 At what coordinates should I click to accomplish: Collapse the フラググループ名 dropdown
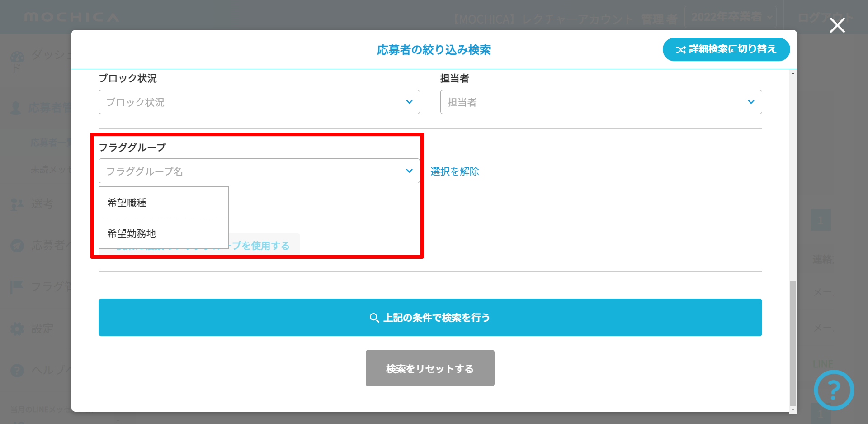pos(259,171)
